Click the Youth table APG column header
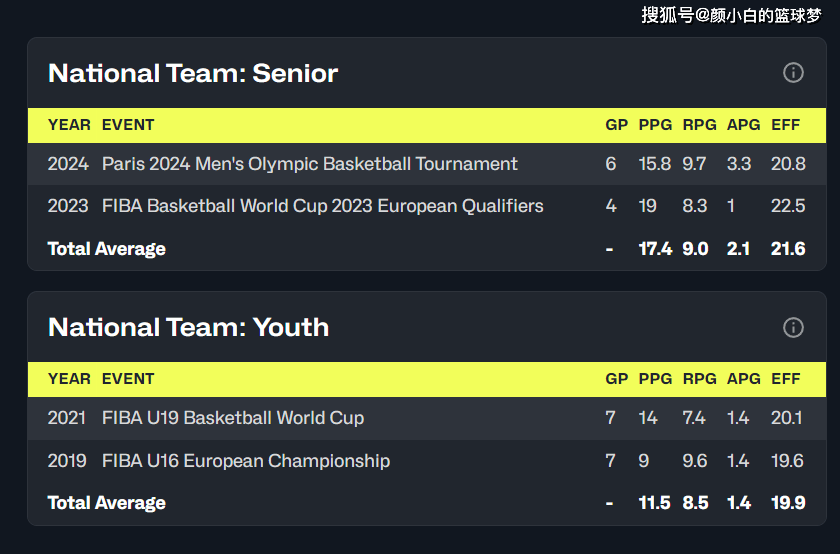This screenshot has height=554, width=840. click(743, 379)
